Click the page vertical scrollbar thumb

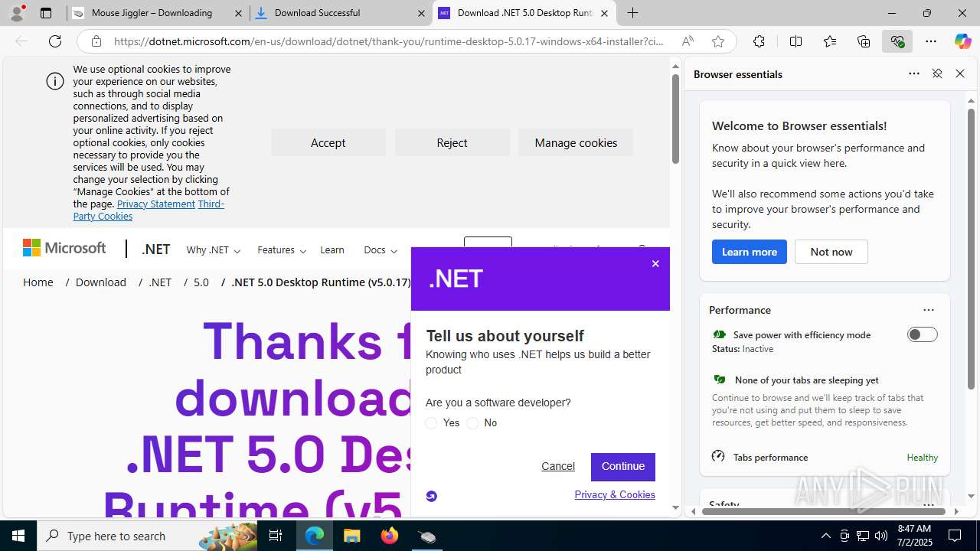[675, 119]
